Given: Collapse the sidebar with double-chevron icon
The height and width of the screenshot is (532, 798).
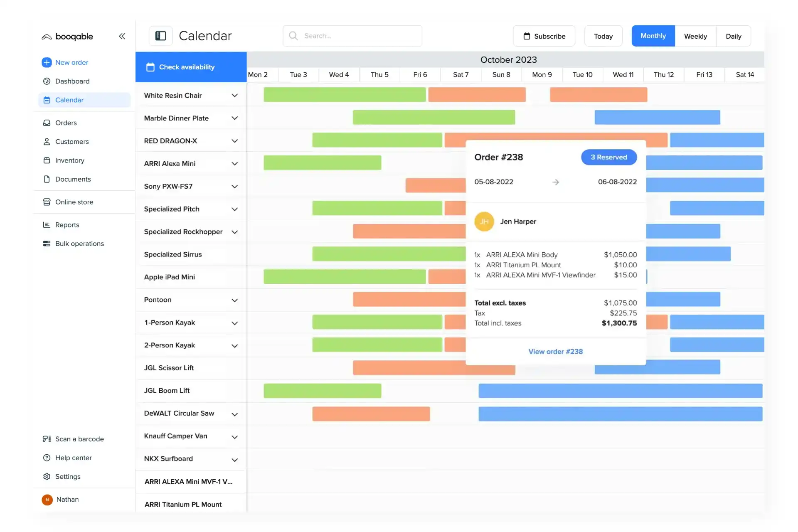Looking at the screenshot, I should 122,36.
